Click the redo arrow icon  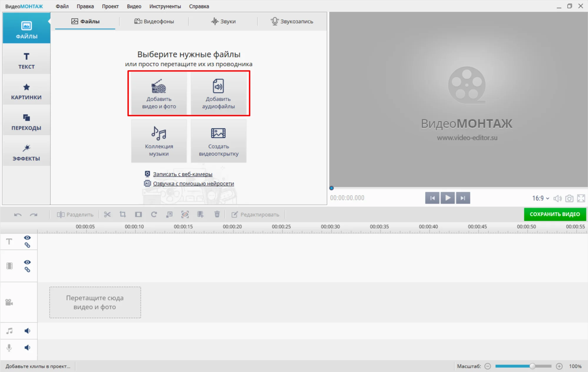click(34, 214)
